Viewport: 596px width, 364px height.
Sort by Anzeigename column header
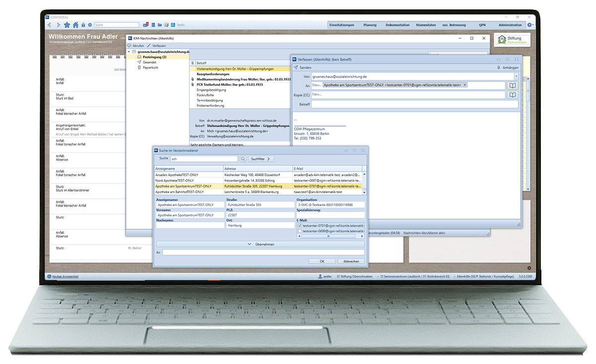[x=189, y=169]
